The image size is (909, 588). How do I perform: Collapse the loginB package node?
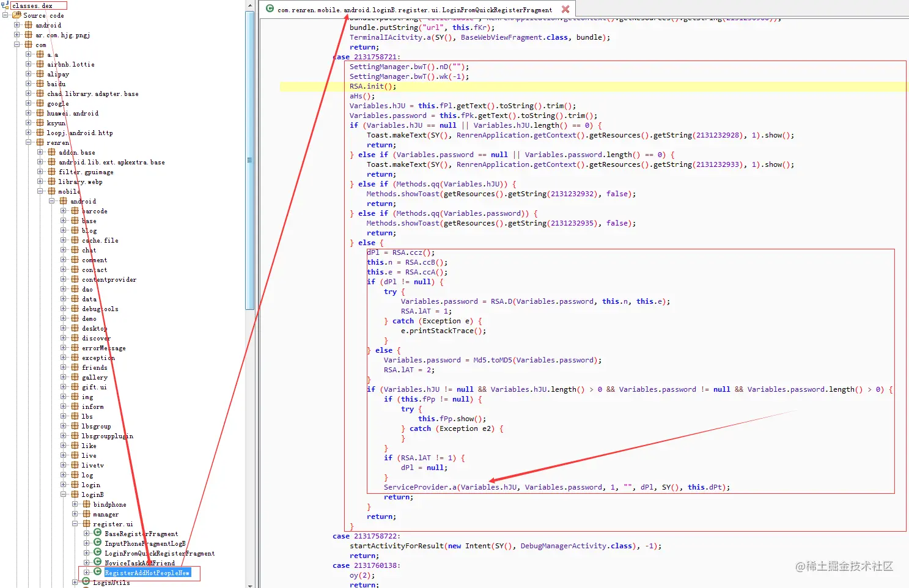(x=64, y=494)
